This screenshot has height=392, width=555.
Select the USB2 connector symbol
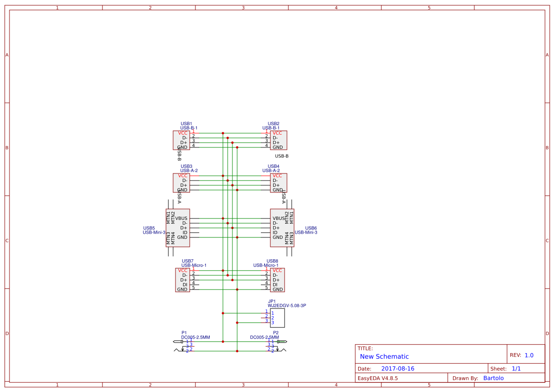278,140
